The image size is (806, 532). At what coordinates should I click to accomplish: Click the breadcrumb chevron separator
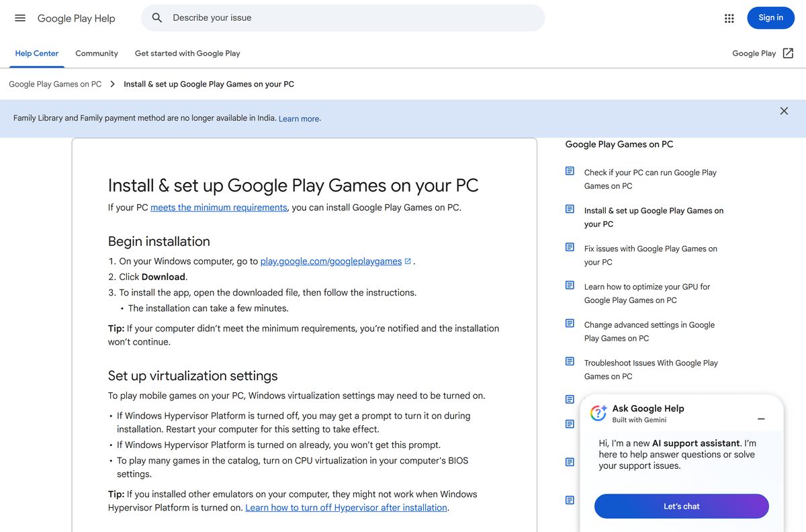click(x=112, y=84)
